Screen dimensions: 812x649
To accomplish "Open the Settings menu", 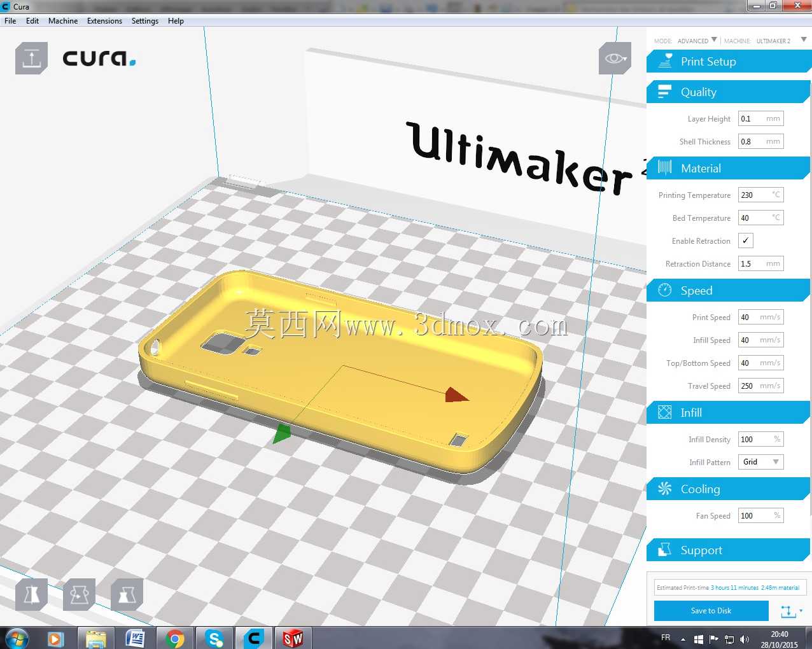I will [x=145, y=20].
